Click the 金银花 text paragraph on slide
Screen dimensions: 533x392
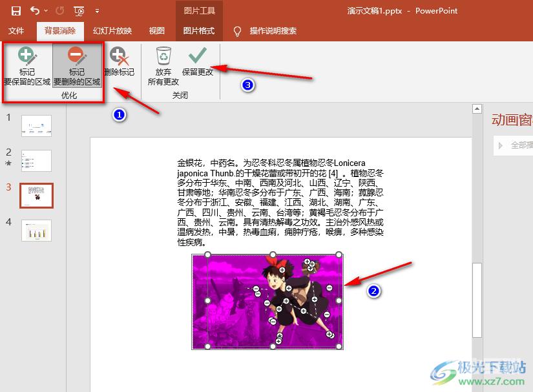280,202
